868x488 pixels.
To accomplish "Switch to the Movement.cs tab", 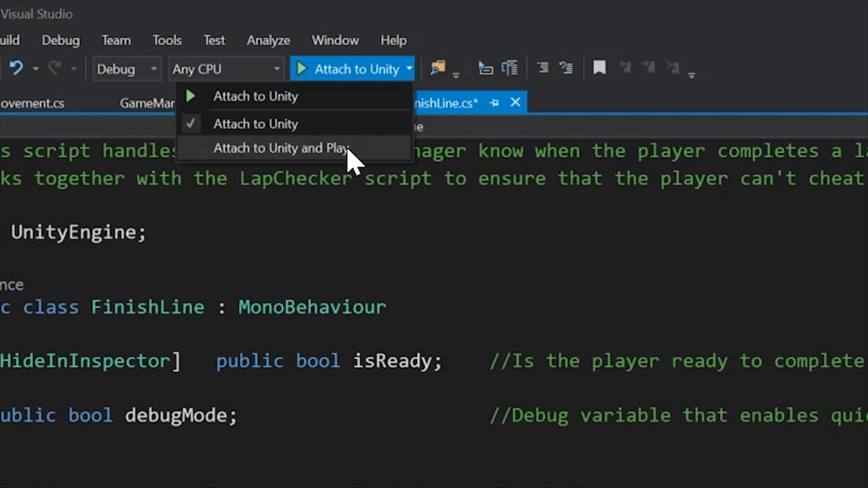I will 33,103.
